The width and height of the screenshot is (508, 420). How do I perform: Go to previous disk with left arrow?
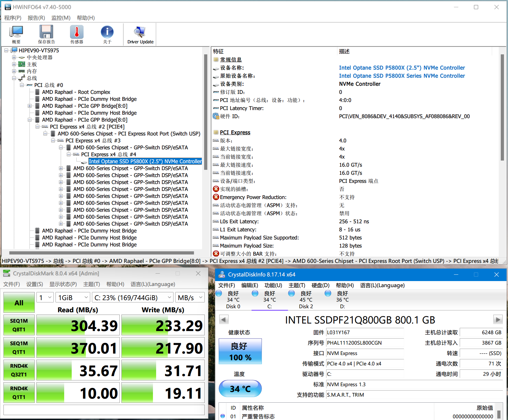pos(224,319)
